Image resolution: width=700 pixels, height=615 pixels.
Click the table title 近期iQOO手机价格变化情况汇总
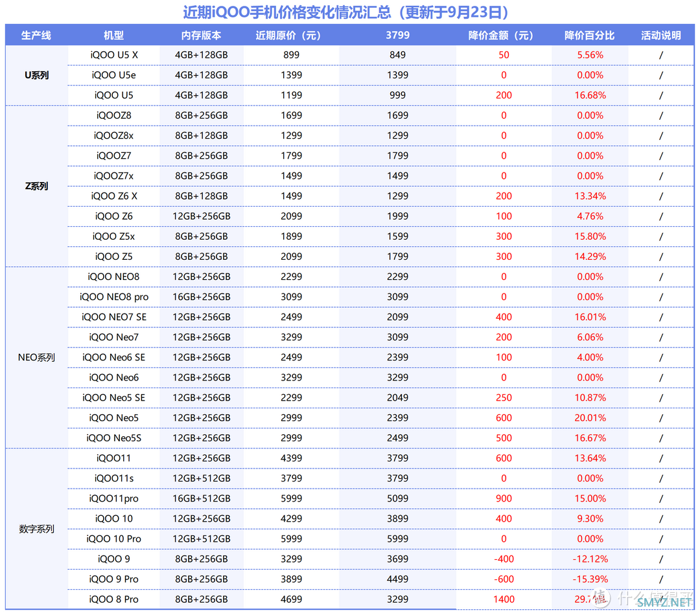286,12
